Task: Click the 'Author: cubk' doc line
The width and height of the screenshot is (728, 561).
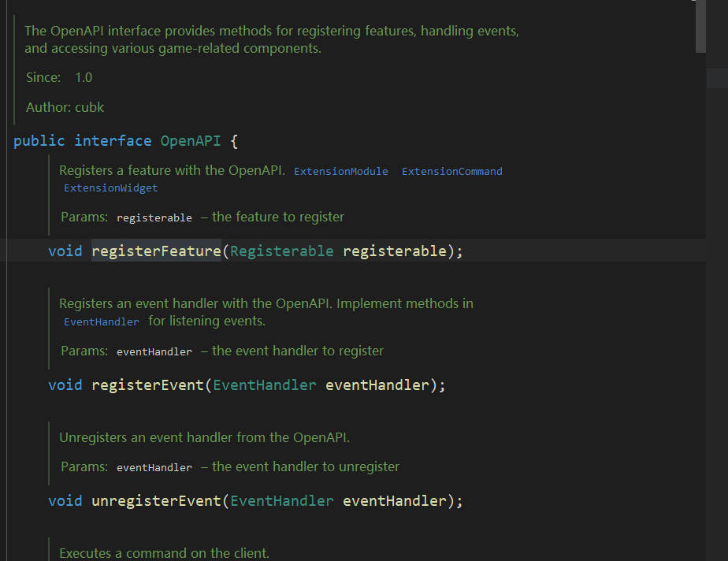Action: pos(65,107)
